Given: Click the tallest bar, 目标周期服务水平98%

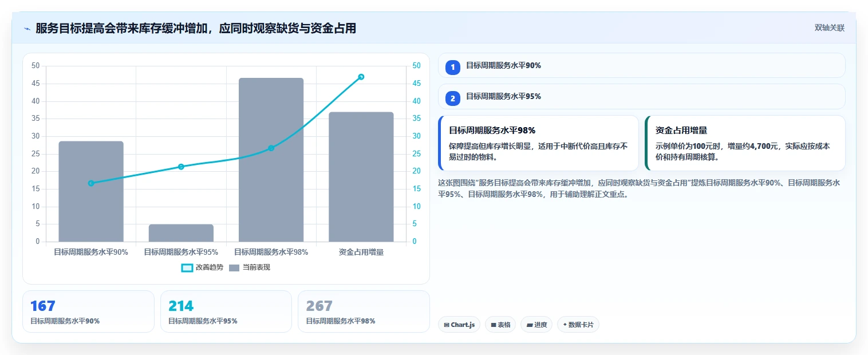Looking at the screenshot, I should coord(271,160).
